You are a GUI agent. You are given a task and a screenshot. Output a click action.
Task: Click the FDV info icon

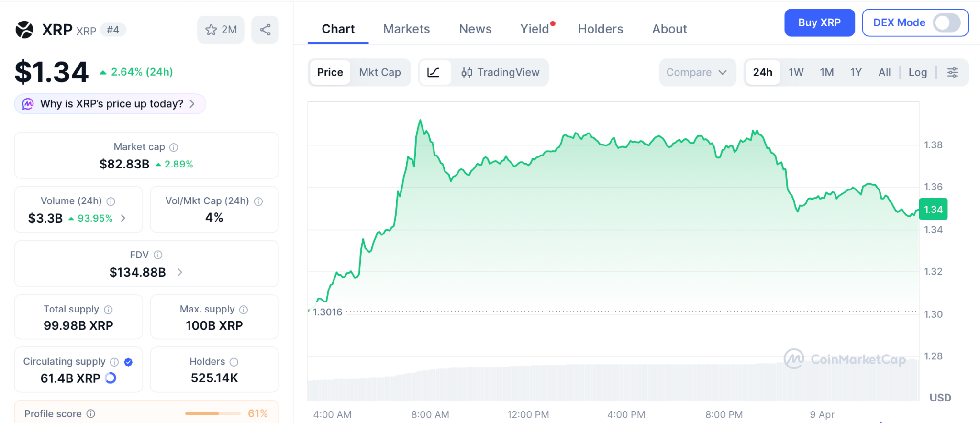coord(158,255)
